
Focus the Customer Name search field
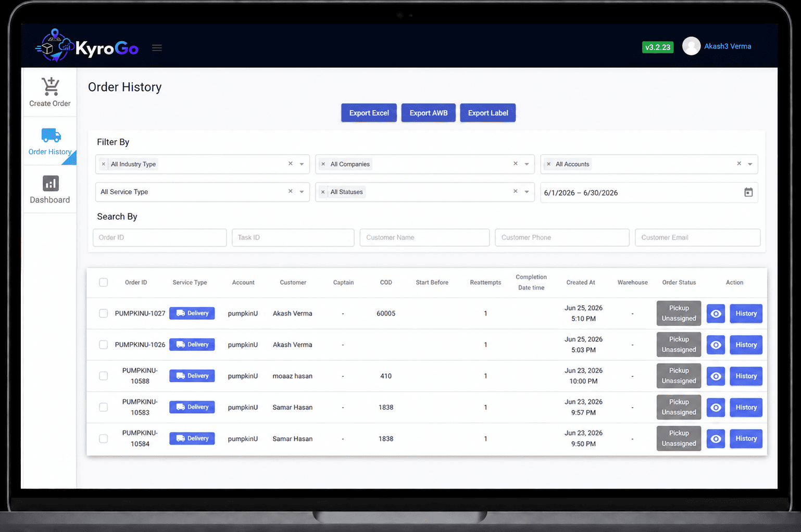[424, 237]
